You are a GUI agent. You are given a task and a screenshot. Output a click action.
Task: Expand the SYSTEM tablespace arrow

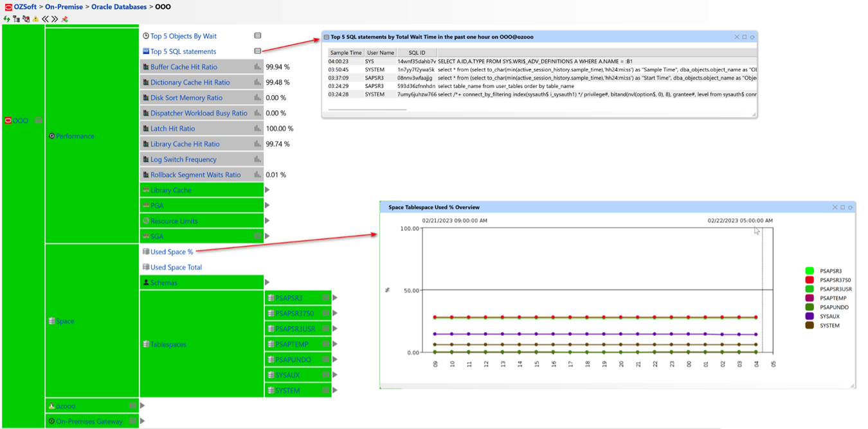click(x=335, y=390)
